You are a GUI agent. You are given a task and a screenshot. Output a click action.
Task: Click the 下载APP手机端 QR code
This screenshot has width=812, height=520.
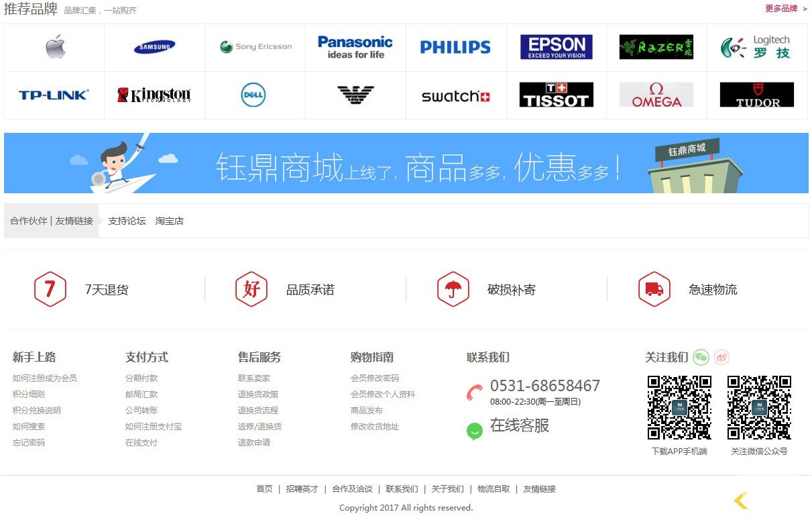click(x=679, y=407)
